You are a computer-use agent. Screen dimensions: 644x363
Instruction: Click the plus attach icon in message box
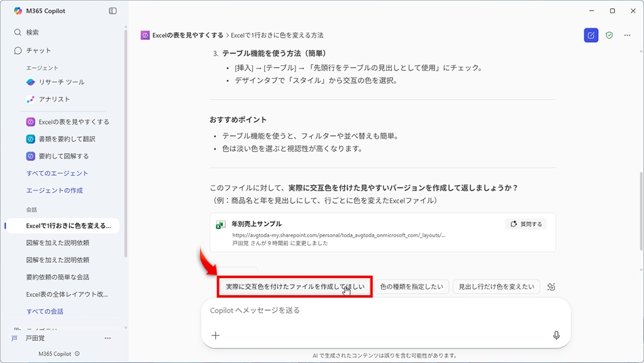(x=216, y=335)
